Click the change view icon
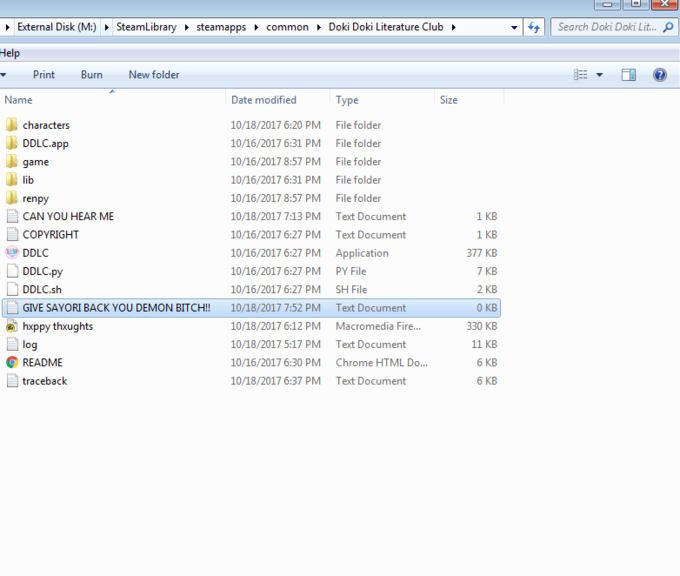The width and height of the screenshot is (680, 576). 581,75
